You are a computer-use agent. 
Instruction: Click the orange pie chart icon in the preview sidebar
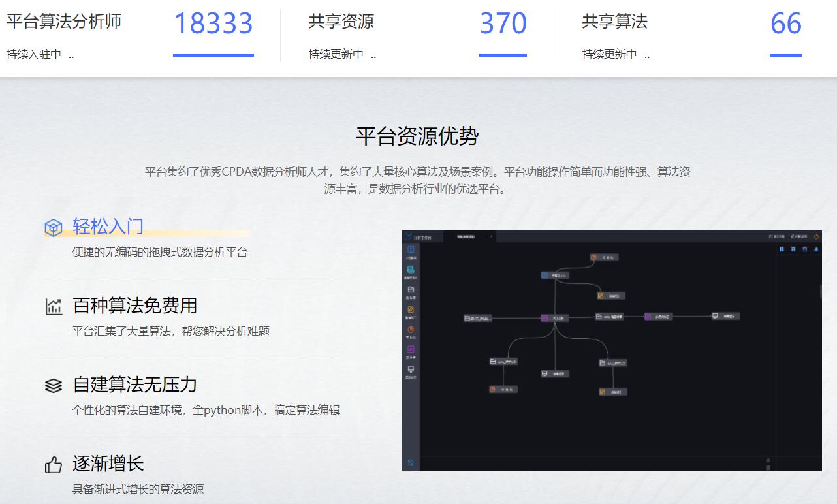[x=411, y=330]
